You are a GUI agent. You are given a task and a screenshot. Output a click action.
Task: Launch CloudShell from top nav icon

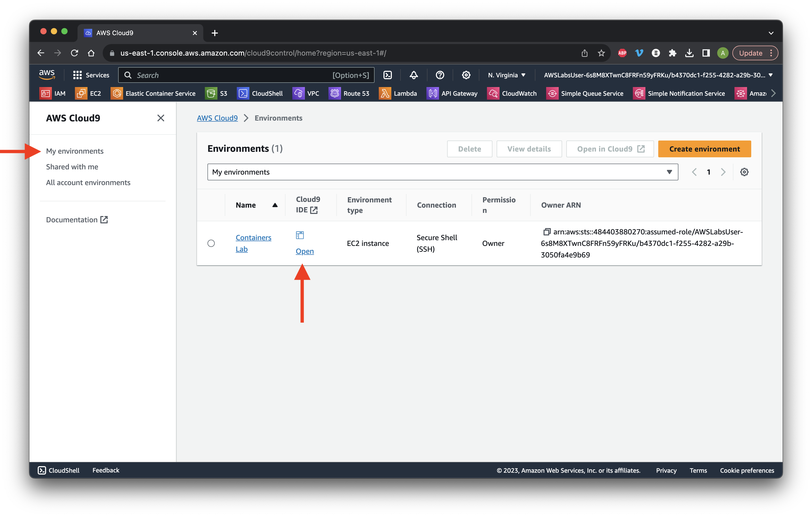387,75
